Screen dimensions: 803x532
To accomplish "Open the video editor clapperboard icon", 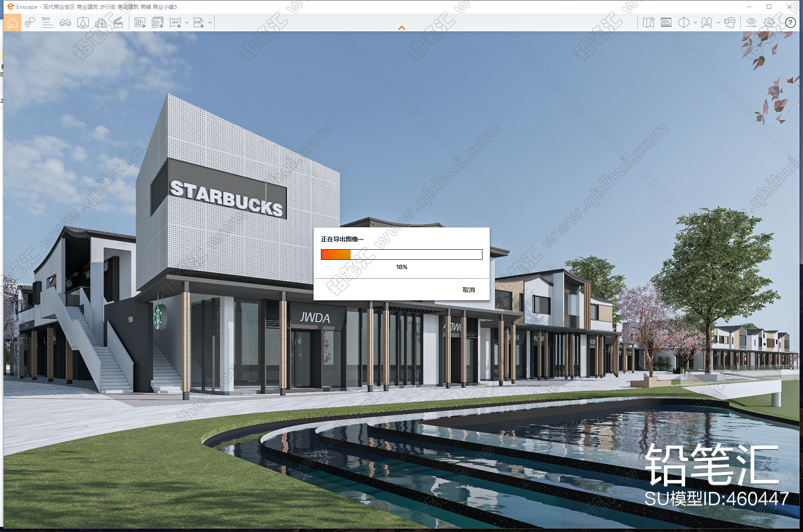I will [118, 22].
